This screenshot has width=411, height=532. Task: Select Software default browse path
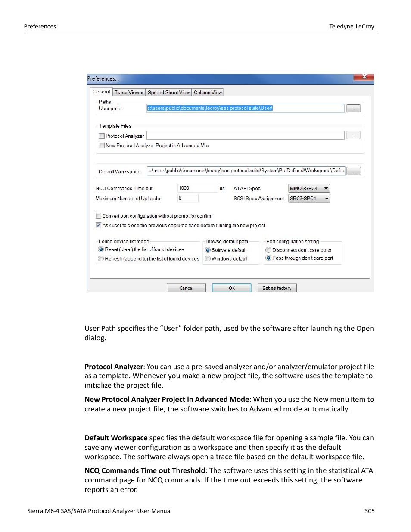[208, 250]
